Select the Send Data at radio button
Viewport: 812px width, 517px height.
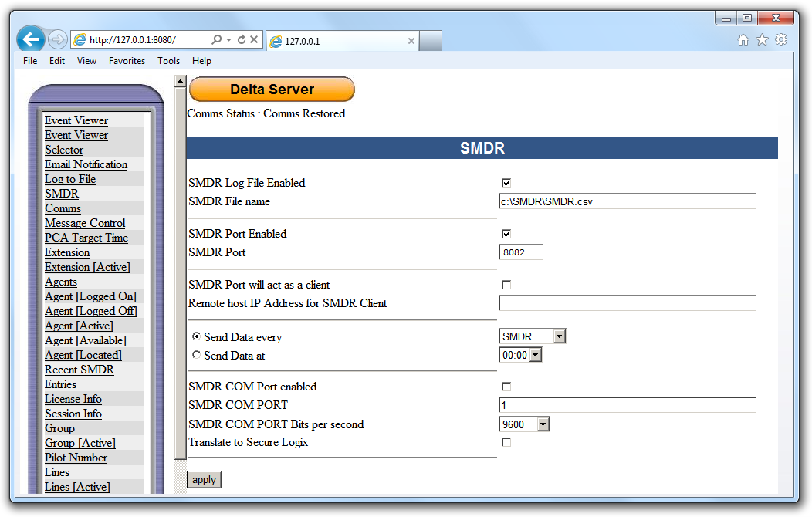pyautogui.click(x=195, y=354)
